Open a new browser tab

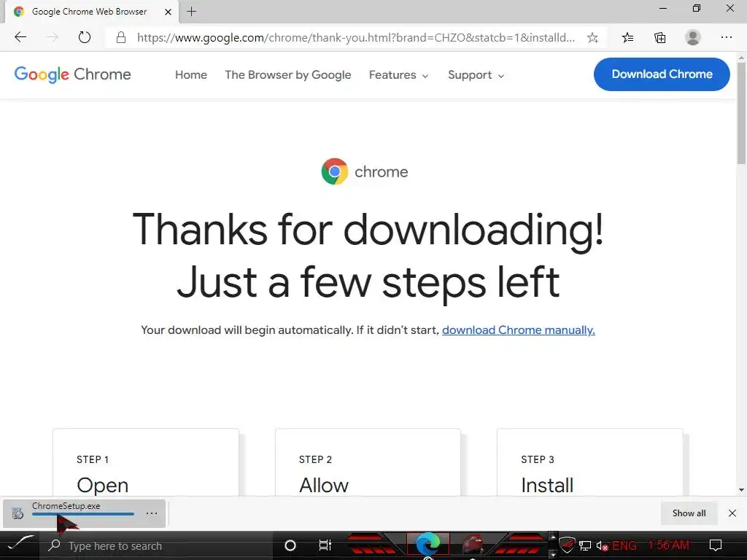click(x=192, y=12)
